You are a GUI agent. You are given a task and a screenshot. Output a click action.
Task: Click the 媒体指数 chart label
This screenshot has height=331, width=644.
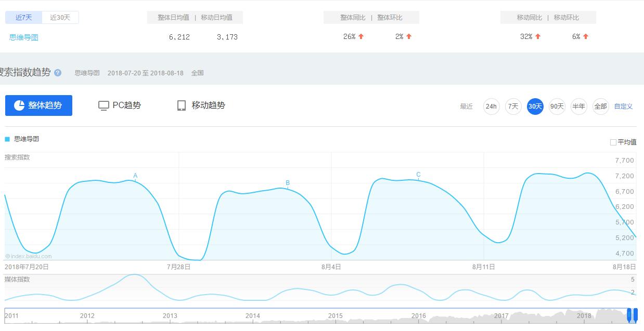[17, 280]
